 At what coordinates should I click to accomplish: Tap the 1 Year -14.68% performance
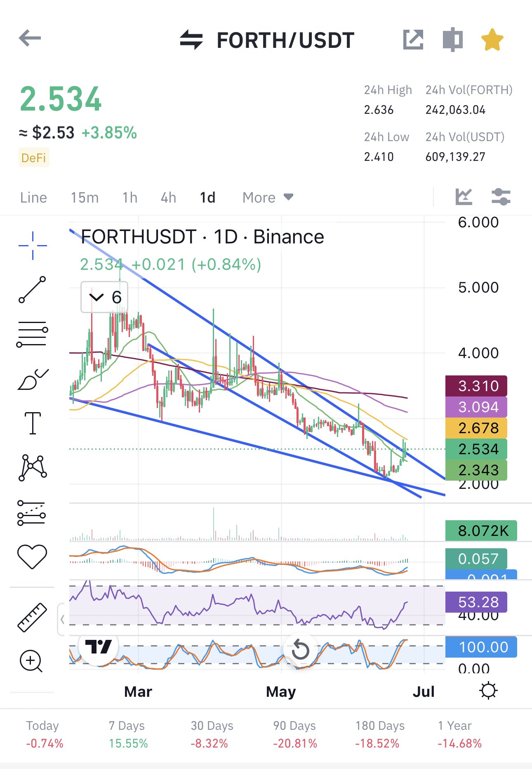point(459,734)
